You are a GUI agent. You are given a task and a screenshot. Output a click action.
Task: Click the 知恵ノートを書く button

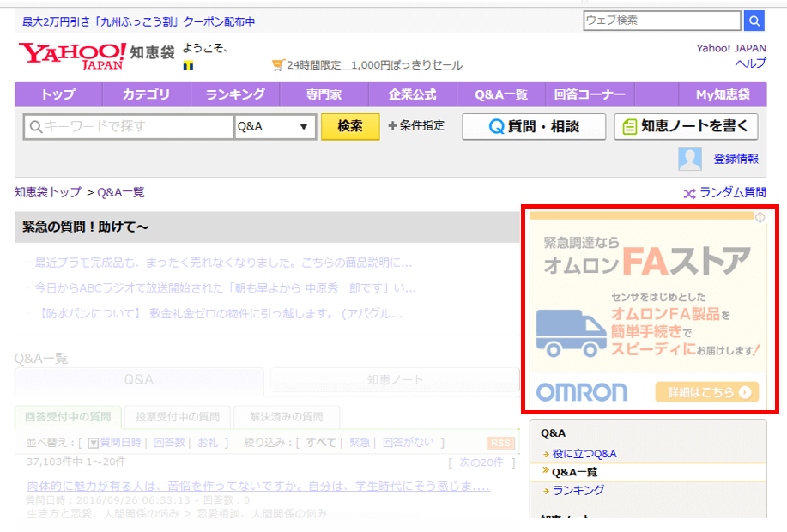click(686, 126)
